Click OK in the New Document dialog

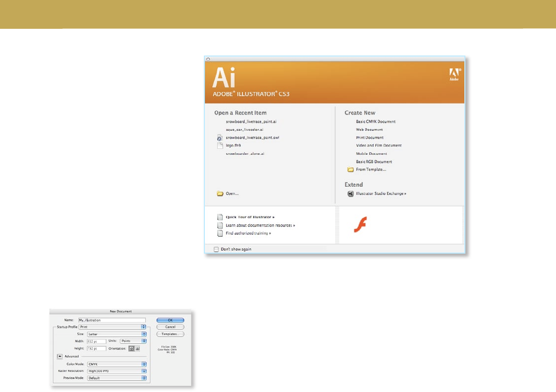pos(170,320)
